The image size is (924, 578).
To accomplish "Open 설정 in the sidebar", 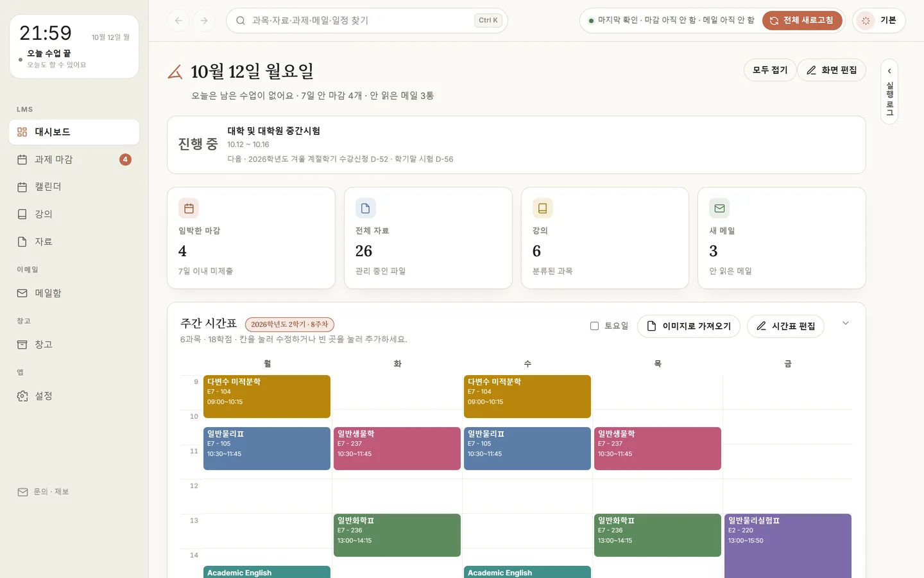I will 74,396.
